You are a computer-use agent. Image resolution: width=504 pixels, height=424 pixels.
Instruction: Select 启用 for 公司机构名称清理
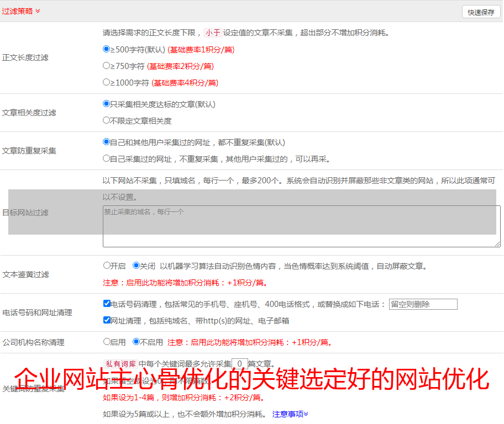click(107, 342)
